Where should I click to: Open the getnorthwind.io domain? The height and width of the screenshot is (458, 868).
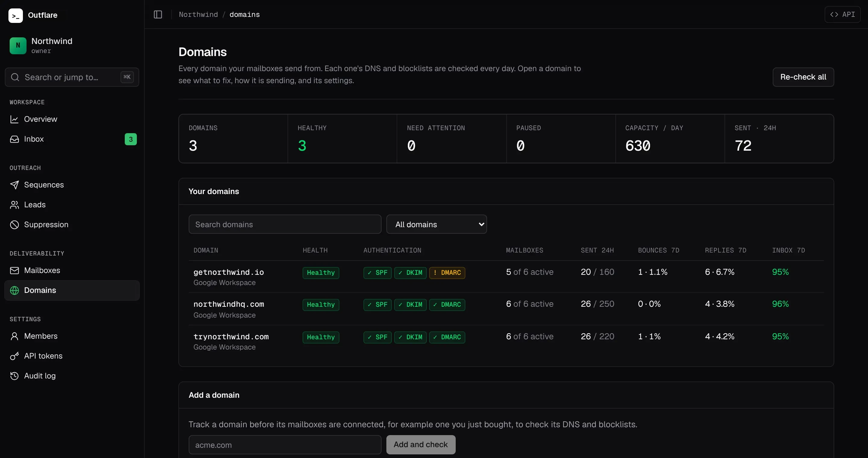[x=228, y=272]
